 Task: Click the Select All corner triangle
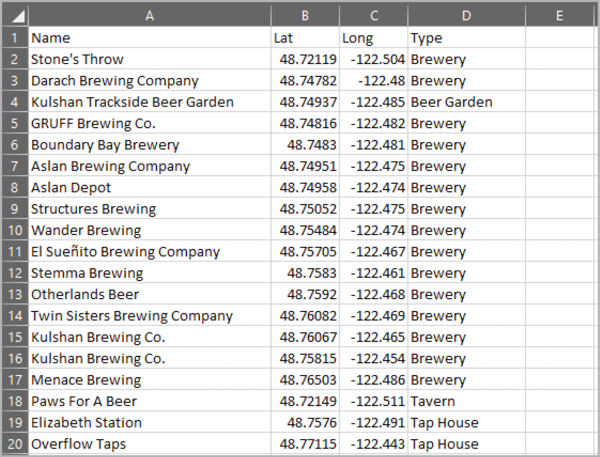click(x=17, y=16)
